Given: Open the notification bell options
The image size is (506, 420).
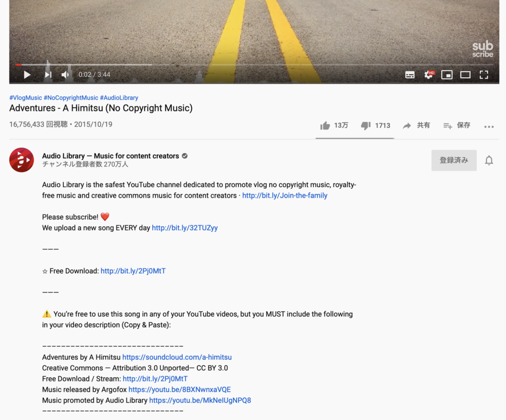Looking at the screenshot, I should (489, 161).
